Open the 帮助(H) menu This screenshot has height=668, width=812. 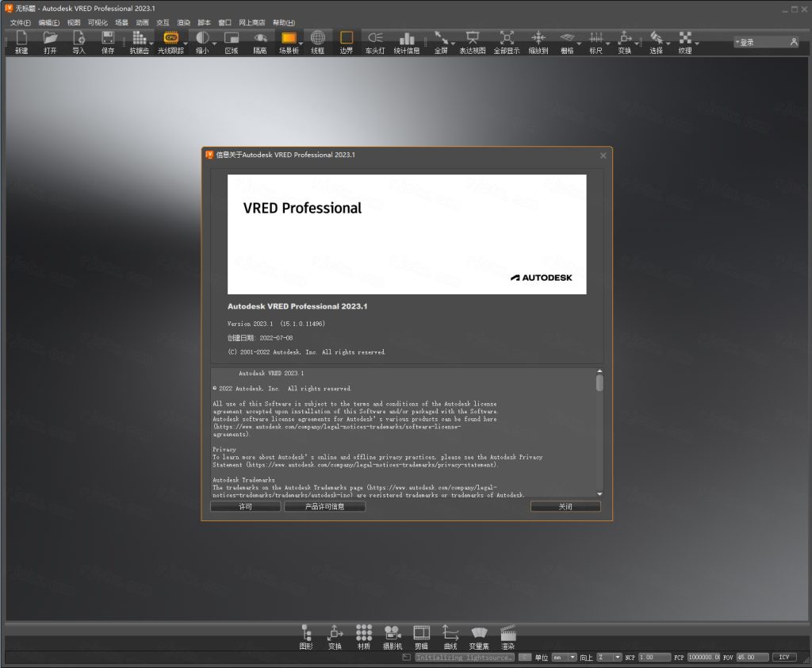point(283,22)
